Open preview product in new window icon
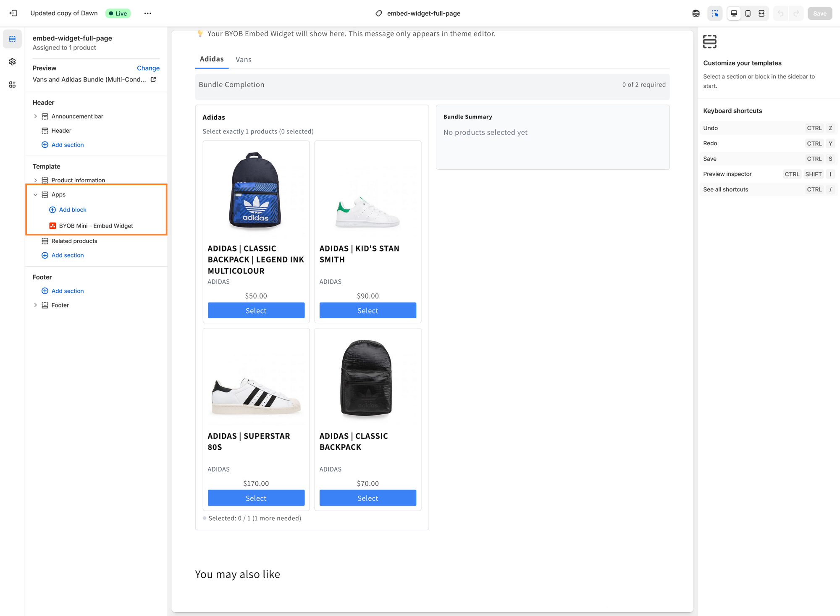The width and height of the screenshot is (840, 616). (153, 79)
